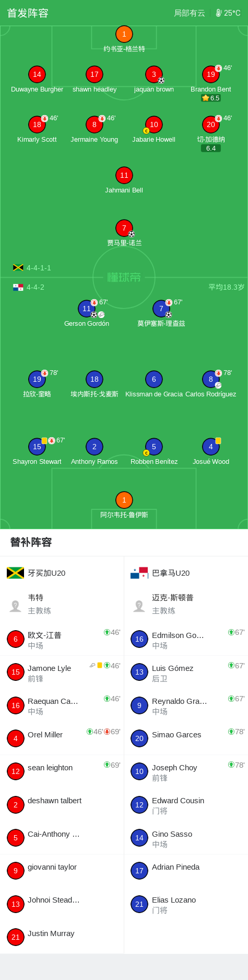Open Shayron Stewart's number 15 circle
Viewport: 248px width, 980px height.
coord(37,447)
